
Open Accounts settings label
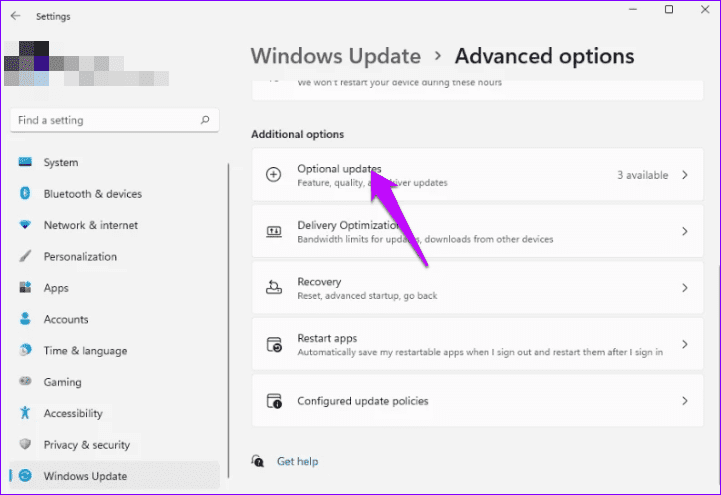tap(66, 319)
